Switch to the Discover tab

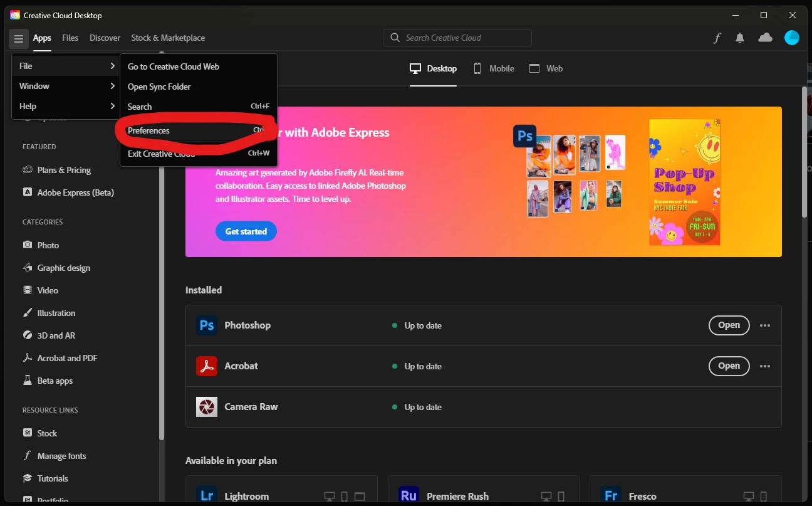(x=105, y=38)
